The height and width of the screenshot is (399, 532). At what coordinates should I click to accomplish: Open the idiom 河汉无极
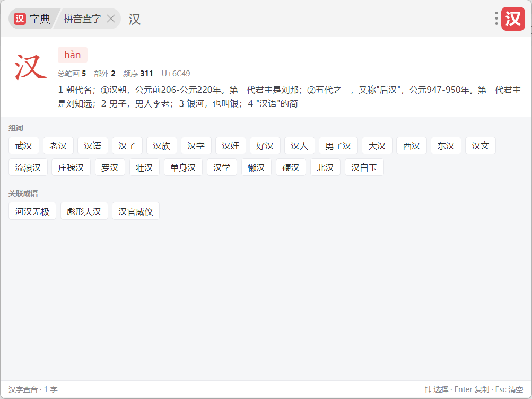(x=32, y=211)
